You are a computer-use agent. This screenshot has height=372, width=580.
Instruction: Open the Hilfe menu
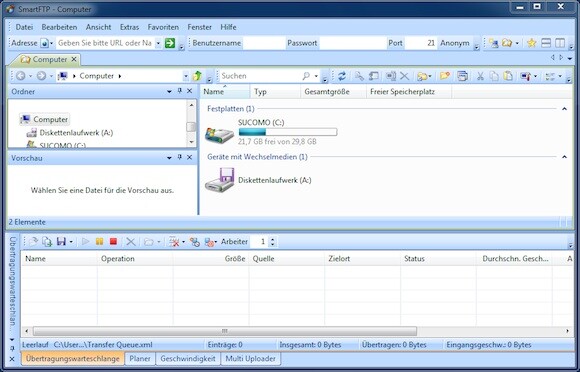[228, 27]
